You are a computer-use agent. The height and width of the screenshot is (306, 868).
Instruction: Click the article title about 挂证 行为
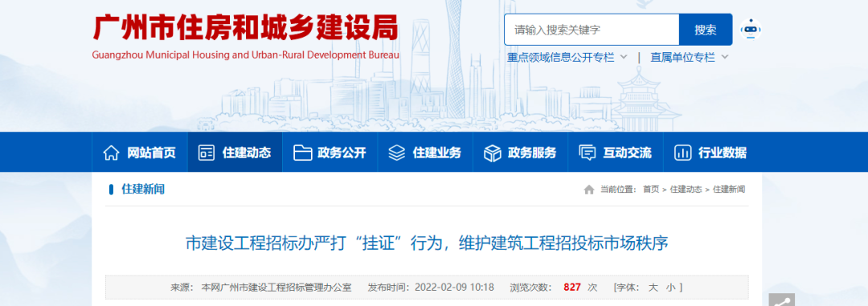pyautogui.click(x=427, y=243)
